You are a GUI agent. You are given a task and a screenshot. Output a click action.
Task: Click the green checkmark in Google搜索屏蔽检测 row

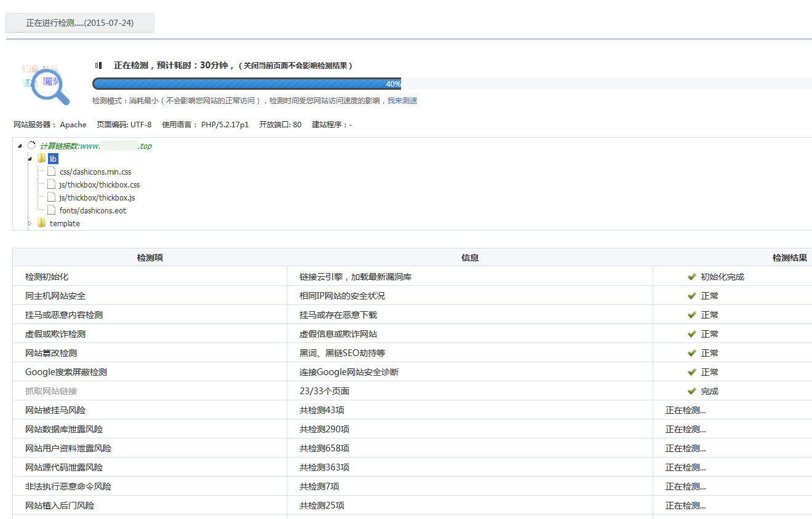coord(691,372)
